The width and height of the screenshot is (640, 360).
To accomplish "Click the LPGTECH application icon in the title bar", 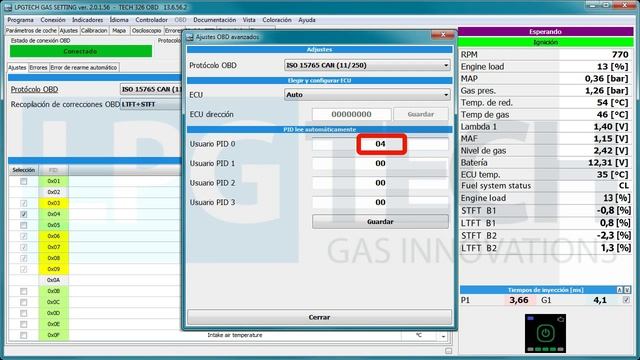I will (x=8, y=7).
